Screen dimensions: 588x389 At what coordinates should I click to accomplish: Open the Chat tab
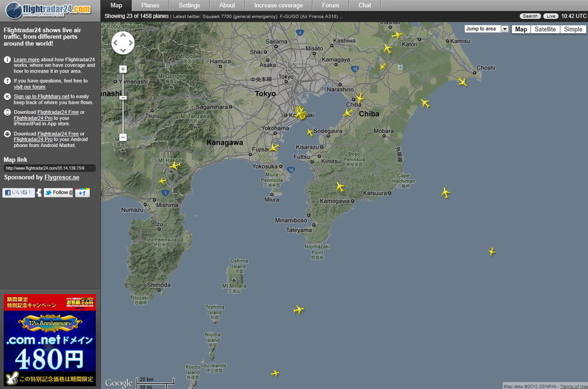(365, 5)
